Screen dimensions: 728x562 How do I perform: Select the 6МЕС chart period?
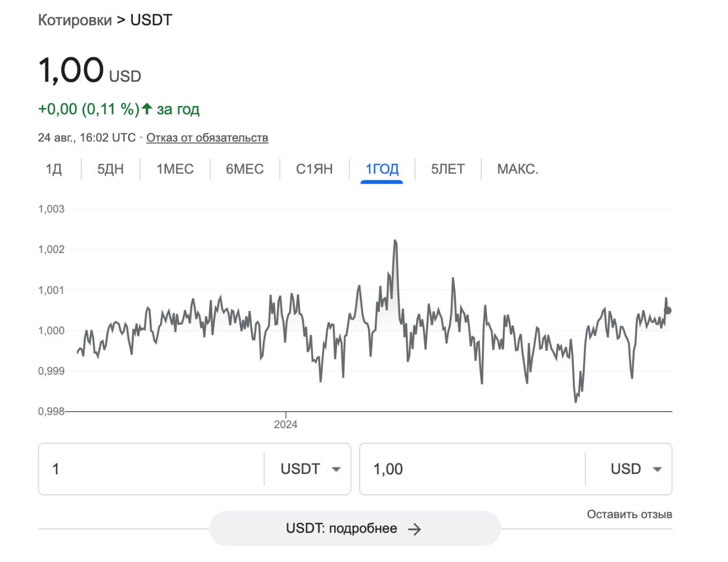coord(245,169)
